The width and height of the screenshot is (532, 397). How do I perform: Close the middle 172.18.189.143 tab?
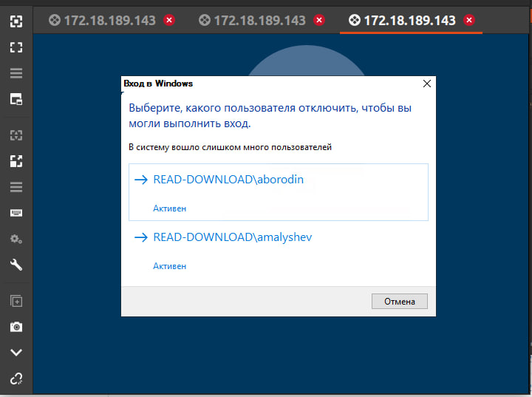tap(319, 21)
